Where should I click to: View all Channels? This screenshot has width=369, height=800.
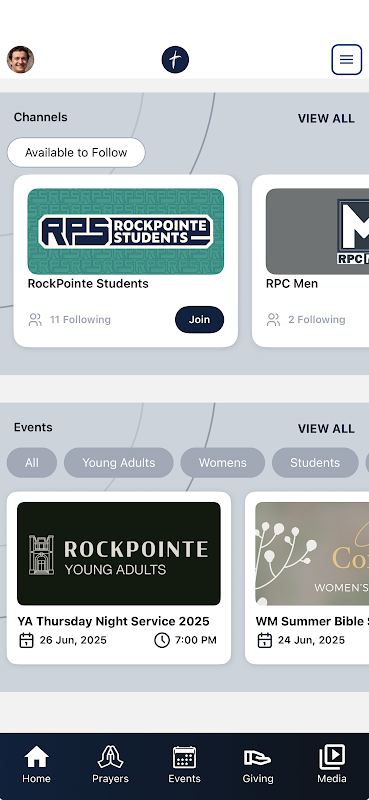[x=326, y=118]
